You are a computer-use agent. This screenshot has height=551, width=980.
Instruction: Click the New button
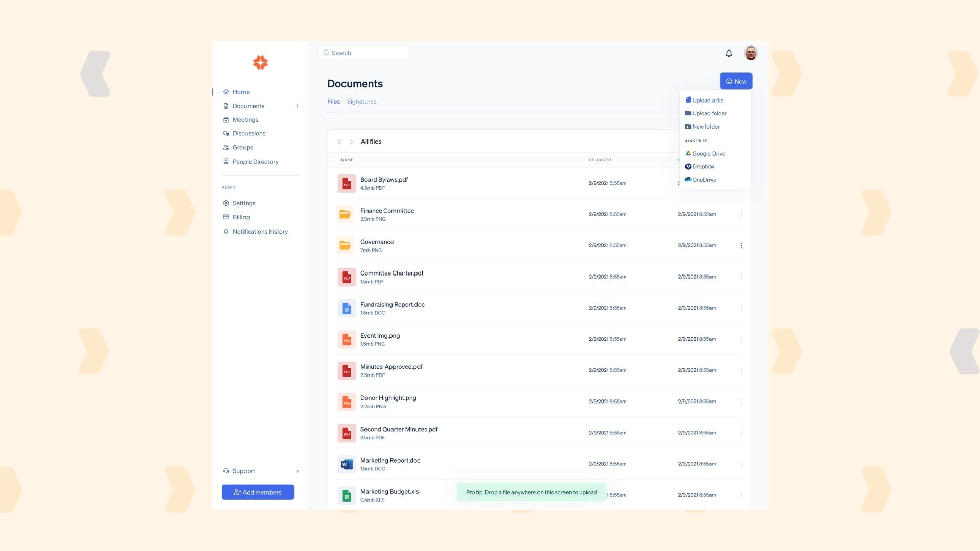coord(736,81)
